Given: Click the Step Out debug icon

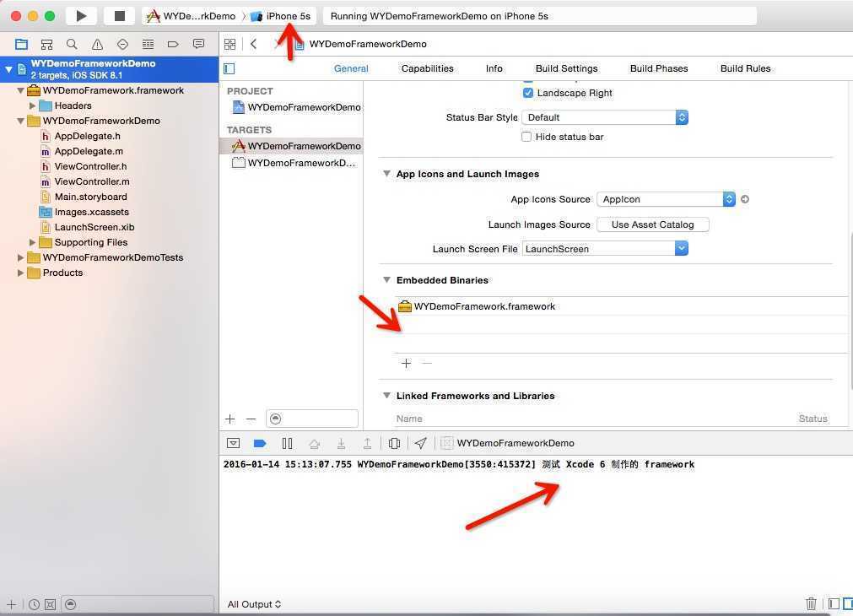Looking at the screenshot, I should pyautogui.click(x=367, y=443).
